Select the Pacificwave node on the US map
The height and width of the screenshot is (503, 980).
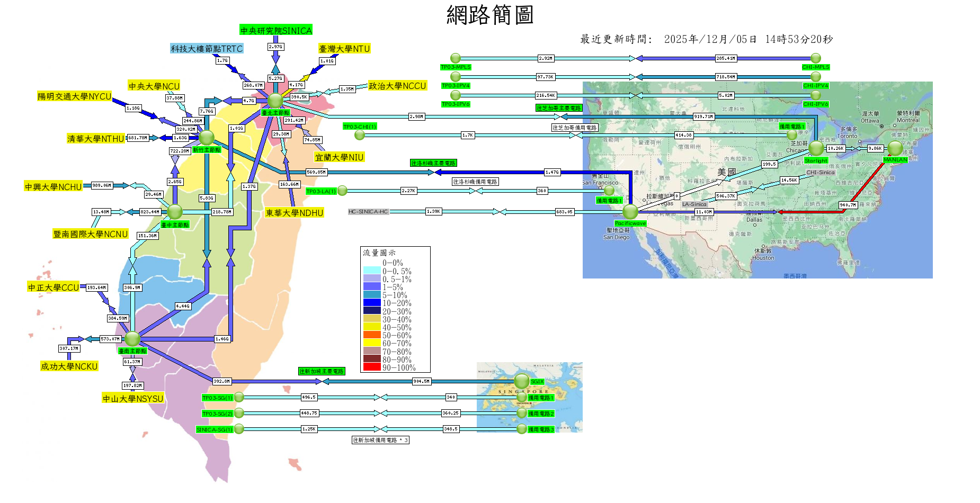pyautogui.click(x=630, y=212)
